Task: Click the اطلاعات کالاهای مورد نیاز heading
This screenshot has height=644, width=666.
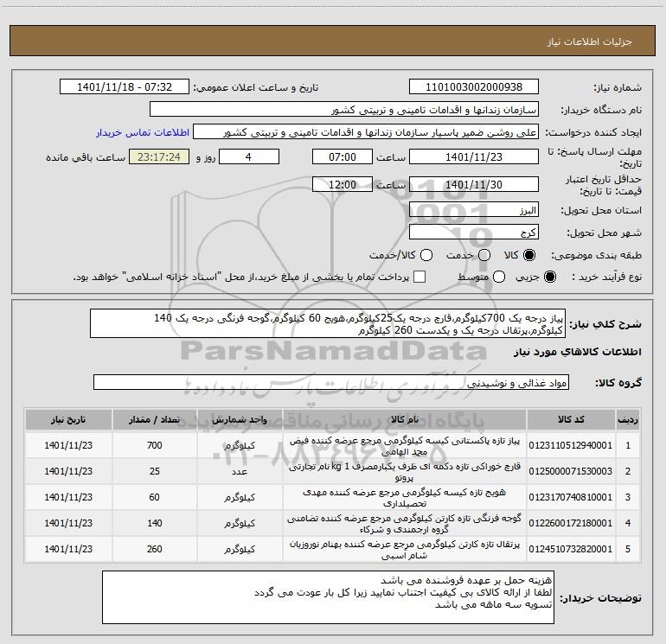Action: (577, 352)
